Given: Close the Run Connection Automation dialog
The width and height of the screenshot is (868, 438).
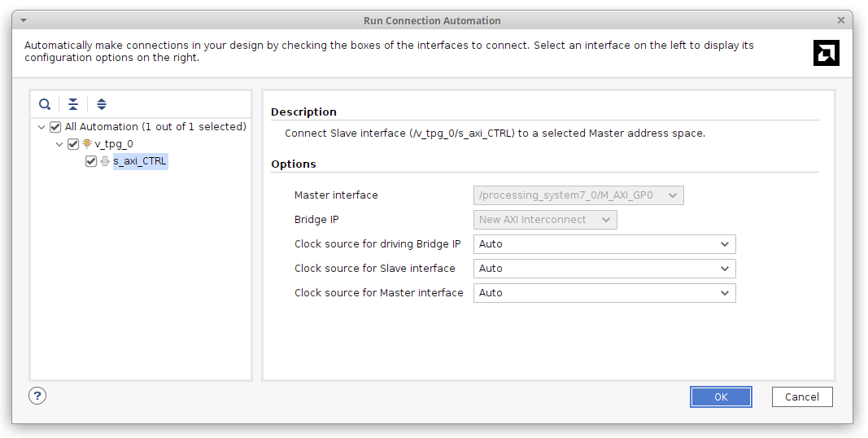Looking at the screenshot, I should [841, 20].
